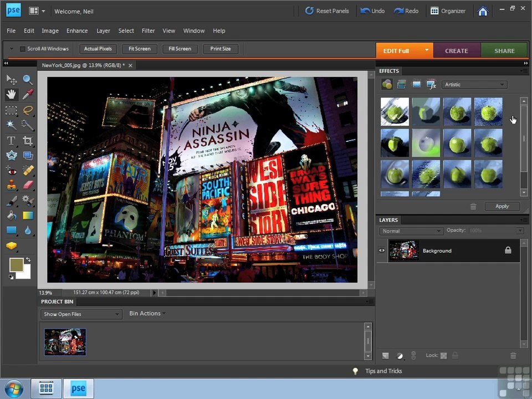532x399 pixels.
Task: Select the Rectangular Marquee tool
Action: pos(11,110)
